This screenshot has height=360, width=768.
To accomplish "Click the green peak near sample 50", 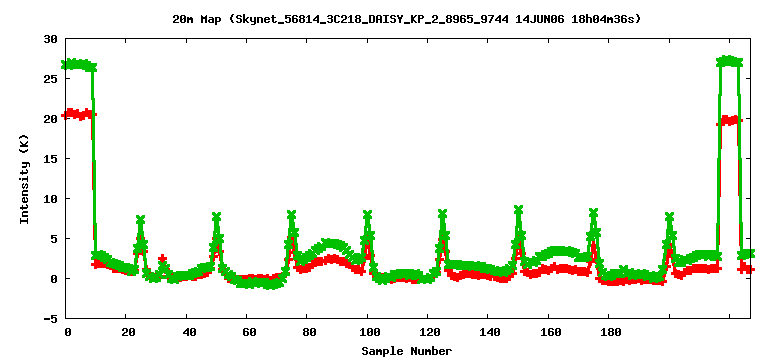I will (x=216, y=216).
